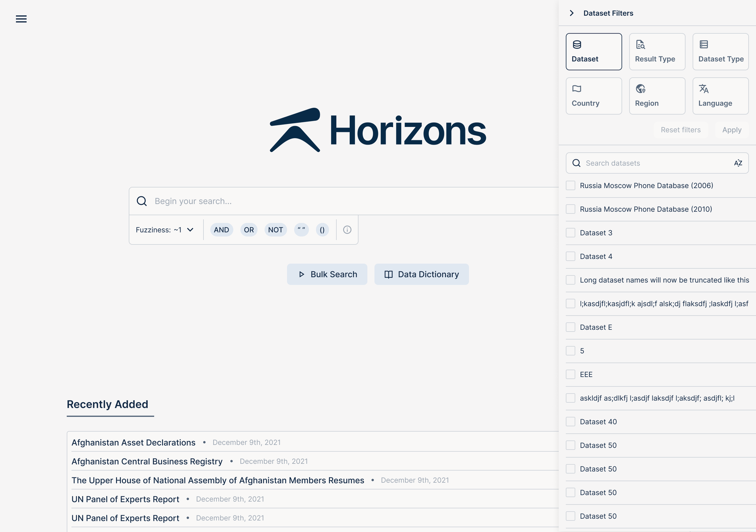Screen dimensions: 756x532
Task: Check Russia Moscow Phone Database (2006)
Action: coord(570,185)
